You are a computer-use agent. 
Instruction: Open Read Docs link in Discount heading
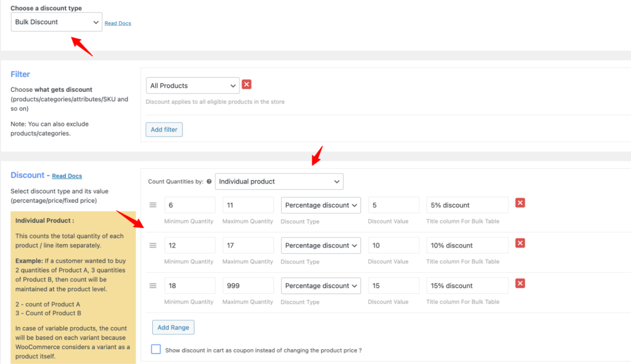point(67,176)
